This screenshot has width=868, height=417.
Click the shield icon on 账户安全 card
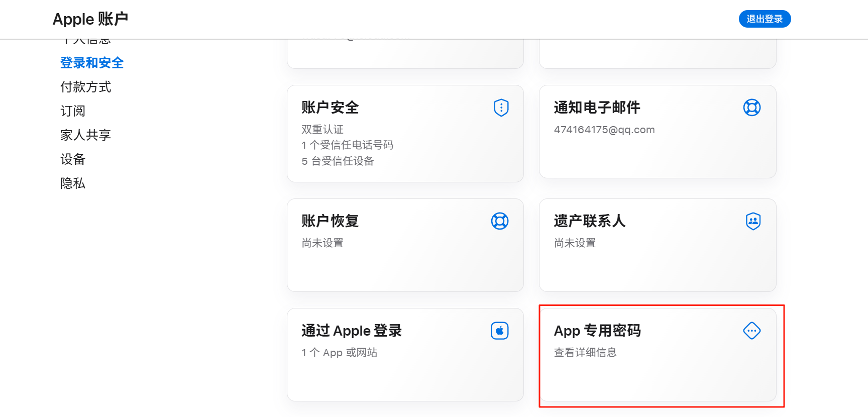(x=501, y=108)
